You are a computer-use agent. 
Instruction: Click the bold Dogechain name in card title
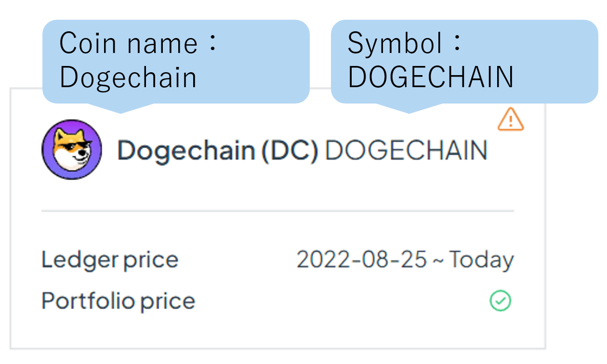[x=186, y=150]
